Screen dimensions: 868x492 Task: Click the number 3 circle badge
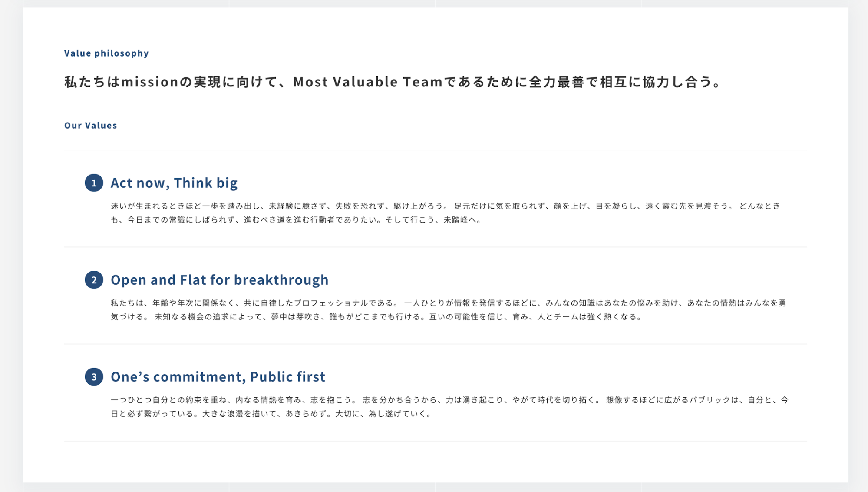(94, 377)
